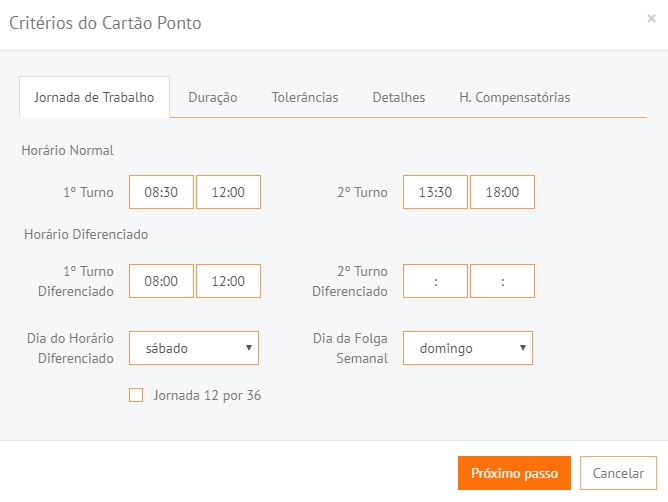Screen dimensions: 668x502
Task: Close the Critérios do Cartão Ponto dialog
Action: coord(651,19)
